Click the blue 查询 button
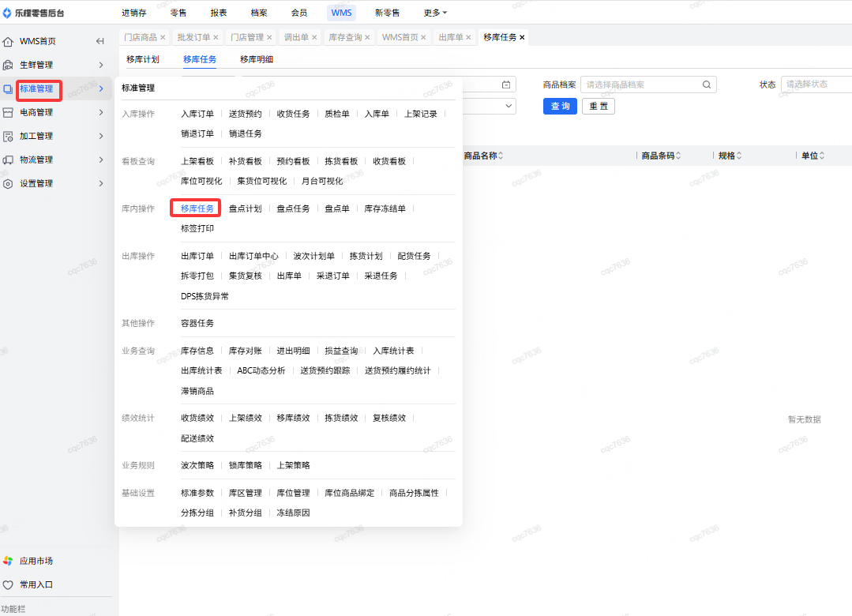 point(560,107)
